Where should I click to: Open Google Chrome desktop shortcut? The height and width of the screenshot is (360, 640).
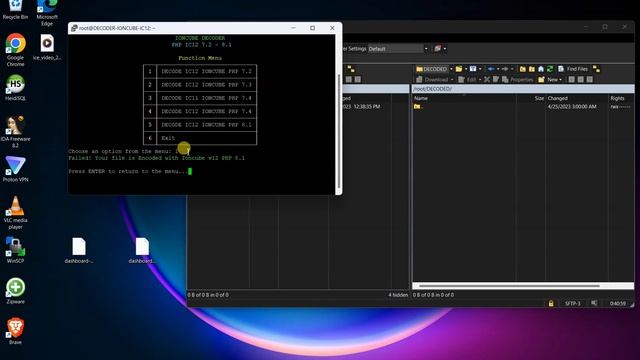[x=15, y=50]
